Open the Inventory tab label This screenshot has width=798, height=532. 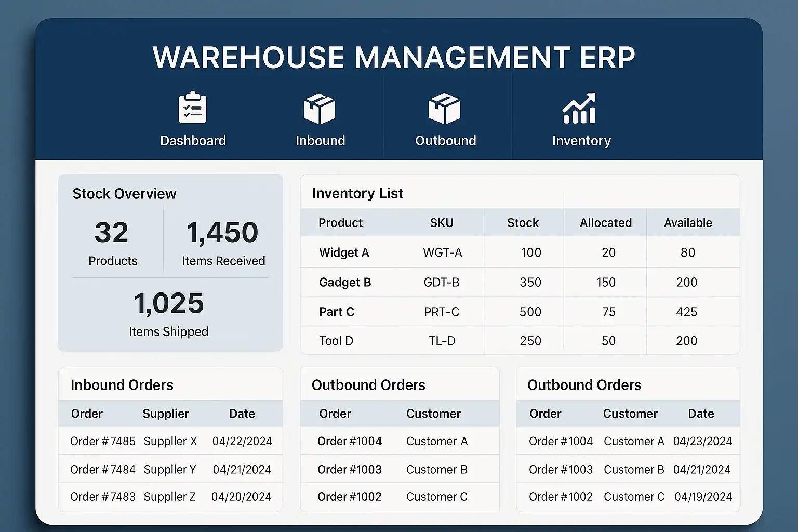[581, 141]
